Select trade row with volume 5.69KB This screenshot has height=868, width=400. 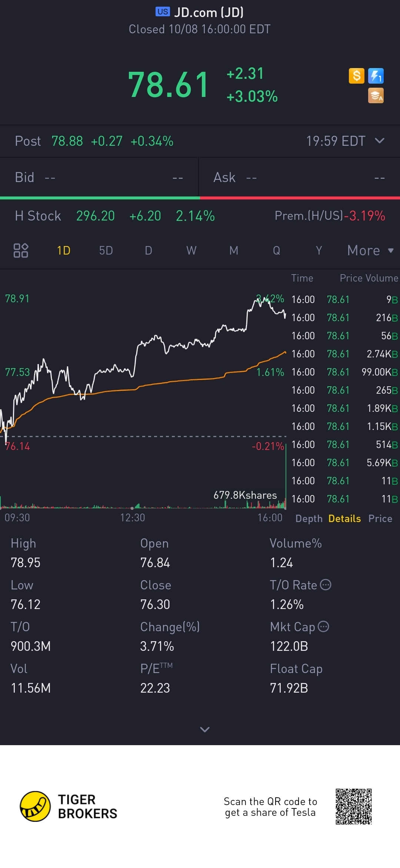(x=344, y=462)
